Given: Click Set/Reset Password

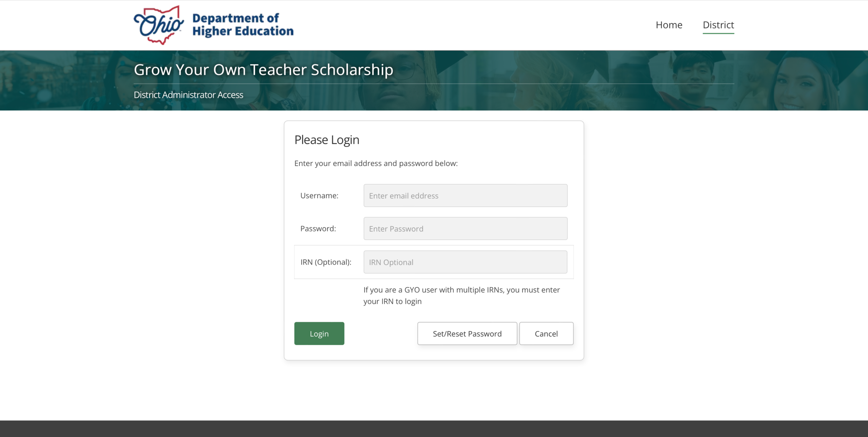Looking at the screenshot, I should click(467, 333).
